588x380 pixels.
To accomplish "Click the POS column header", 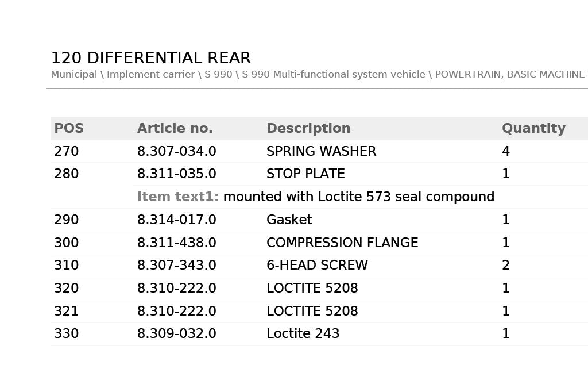I will [x=69, y=129].
